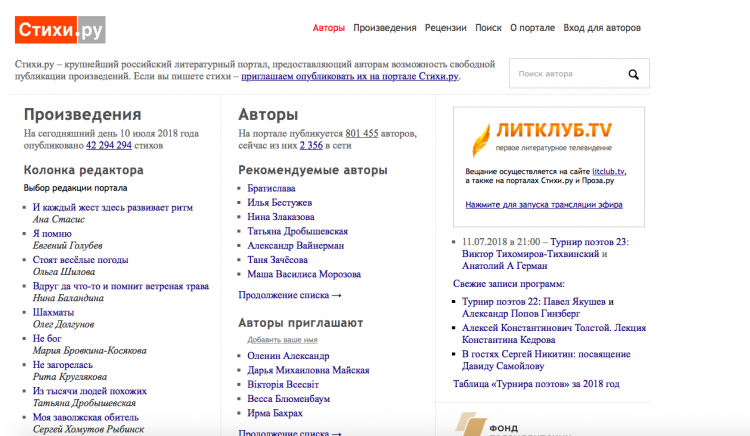Open the poem Не бог
750x436 pixels.
(x=47, y=338)
